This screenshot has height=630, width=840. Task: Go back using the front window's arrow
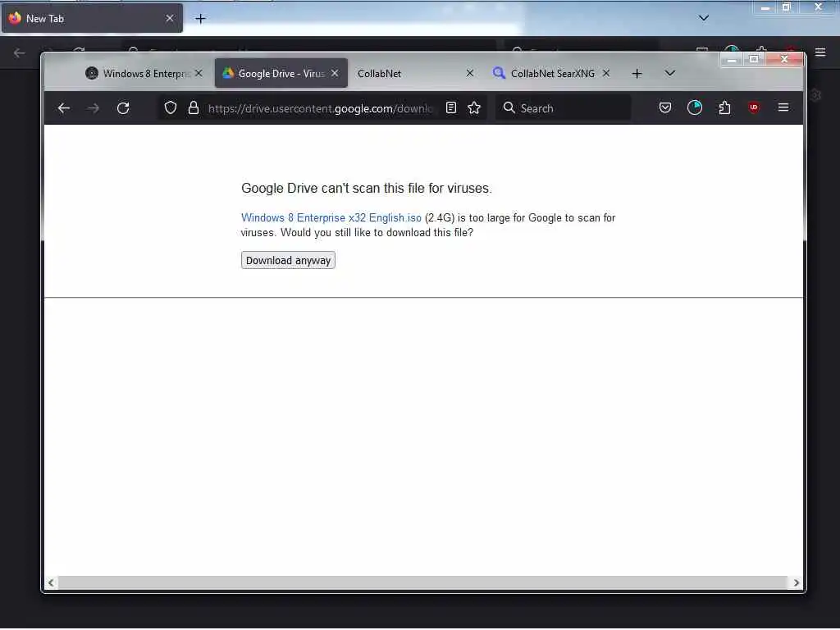click(64, 108)
